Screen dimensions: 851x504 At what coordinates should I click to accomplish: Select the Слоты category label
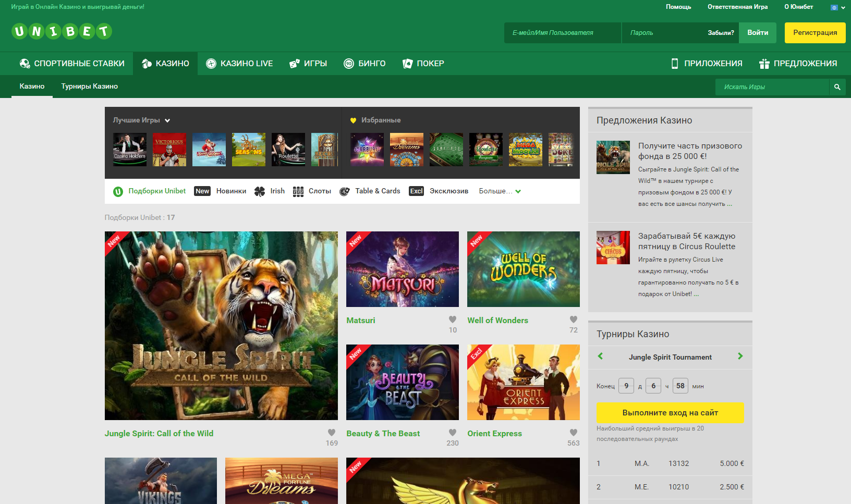tap(320, 191)
